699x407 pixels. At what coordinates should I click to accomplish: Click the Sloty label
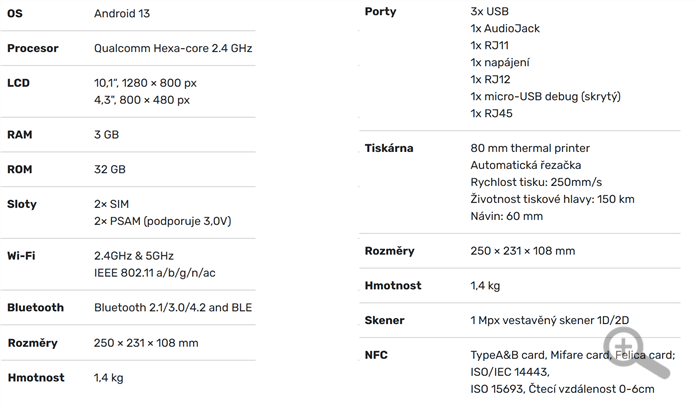click(22, 204)
